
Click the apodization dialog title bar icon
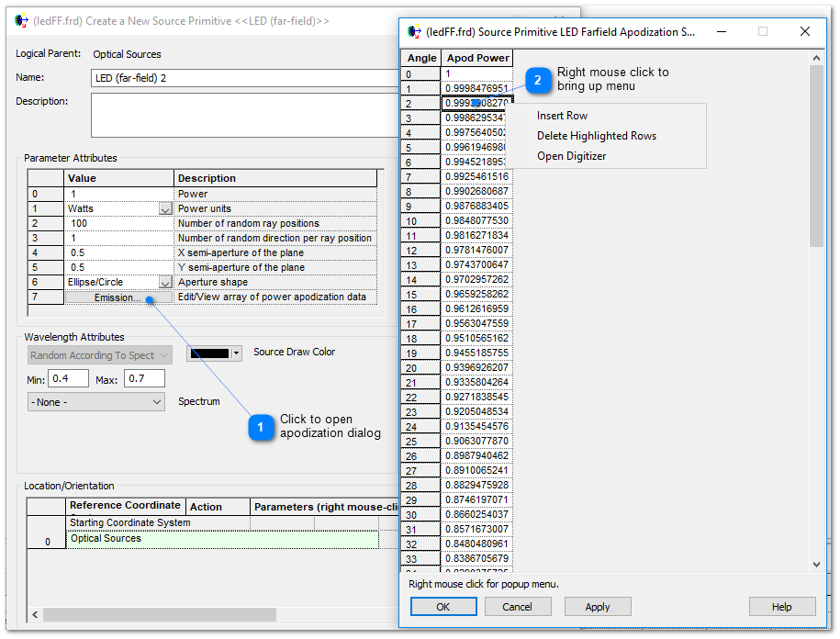click(414, 31)
